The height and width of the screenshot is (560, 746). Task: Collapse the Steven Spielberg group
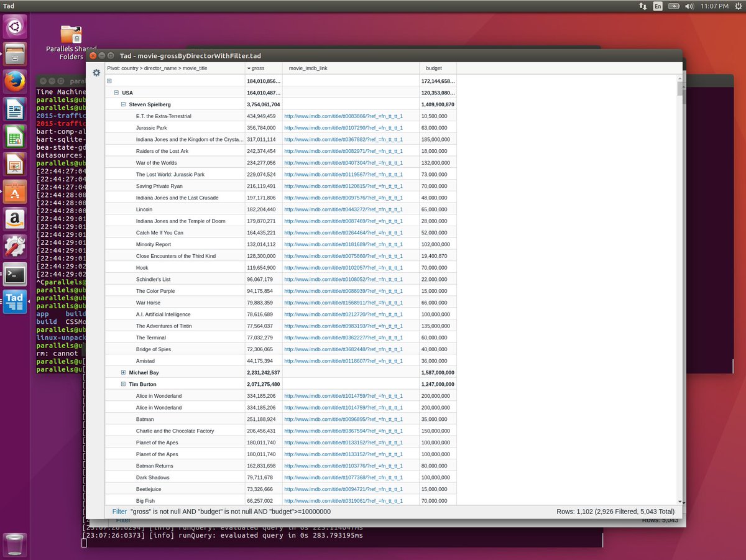pyautogui.click(x=123, y=104)
